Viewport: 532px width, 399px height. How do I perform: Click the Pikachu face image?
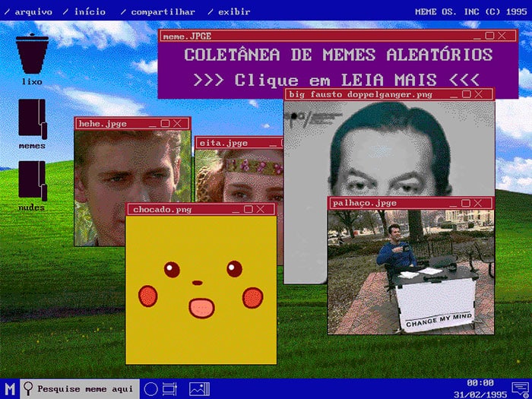click(x=200, y=289)
